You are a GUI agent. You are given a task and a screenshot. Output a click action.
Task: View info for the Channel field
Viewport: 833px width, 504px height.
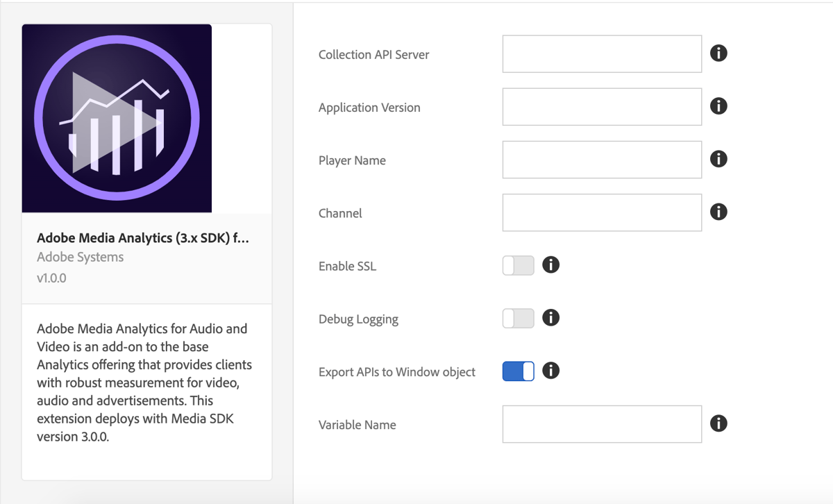click(x=718, y=212)
